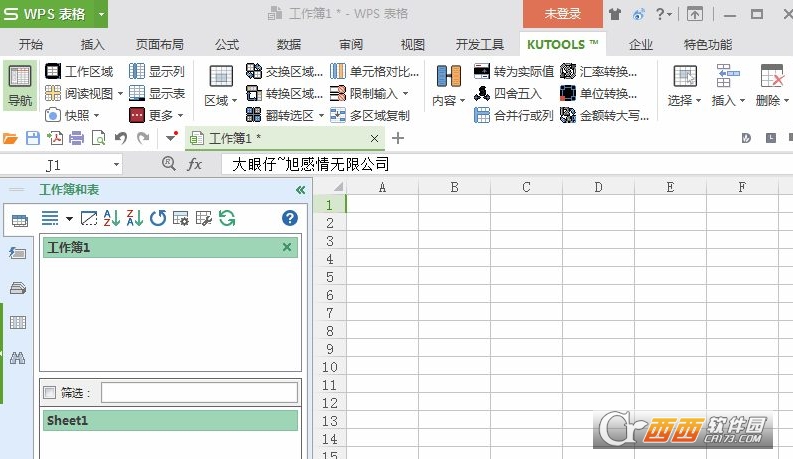793x459 pixels.
Task: Click the 显示列 show columns icon
Action: (x=136, y=71)
